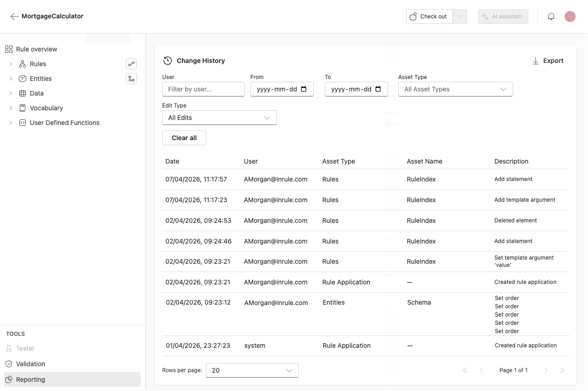Expand the Entities tree node
Screen dimensions: 588x391
pos(11,79)
